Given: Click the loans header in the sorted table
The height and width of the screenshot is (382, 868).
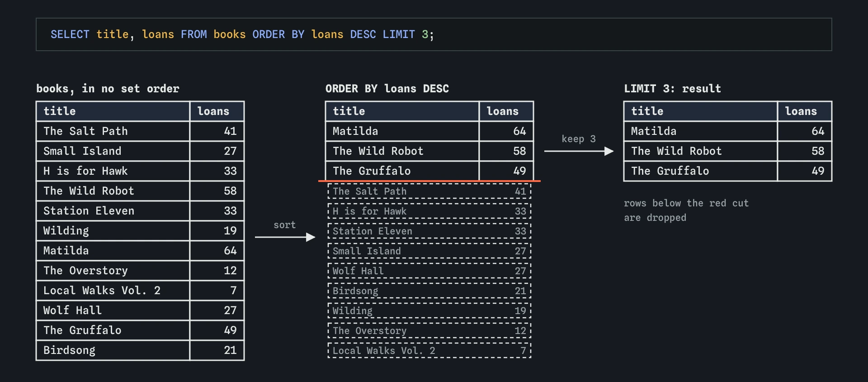Looking at the screenshot, I should 506,111.
